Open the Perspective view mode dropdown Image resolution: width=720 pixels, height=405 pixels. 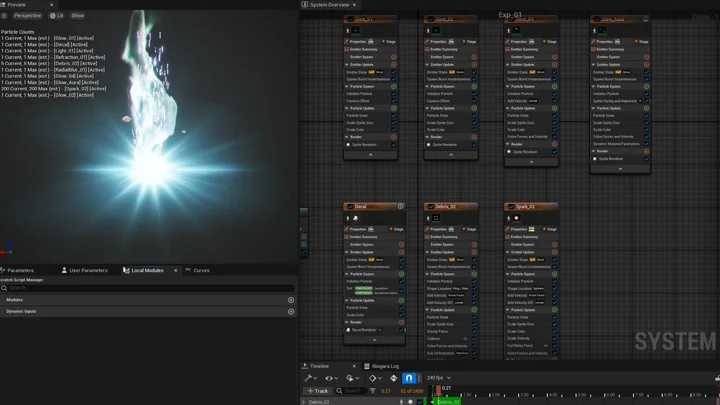[27, 16]
